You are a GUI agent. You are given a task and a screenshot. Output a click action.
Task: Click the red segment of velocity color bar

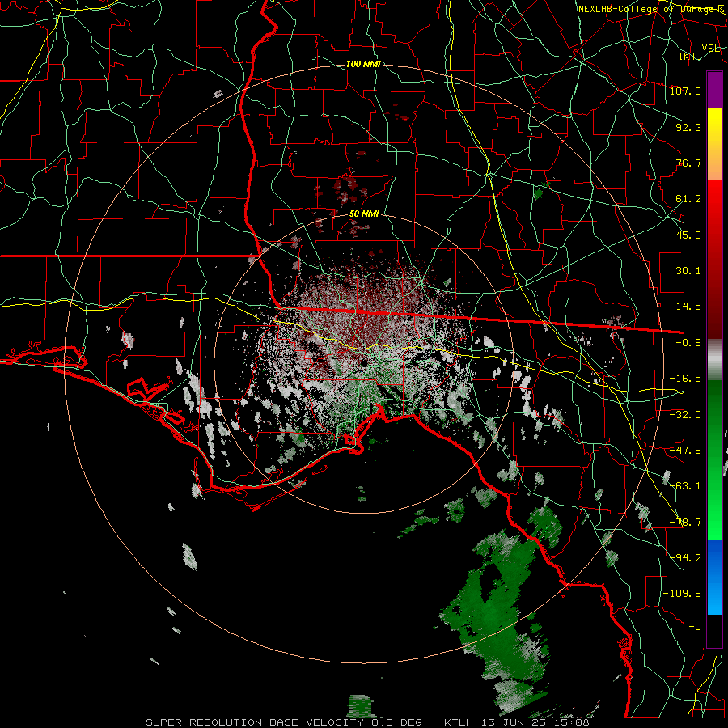coord(714,259)
